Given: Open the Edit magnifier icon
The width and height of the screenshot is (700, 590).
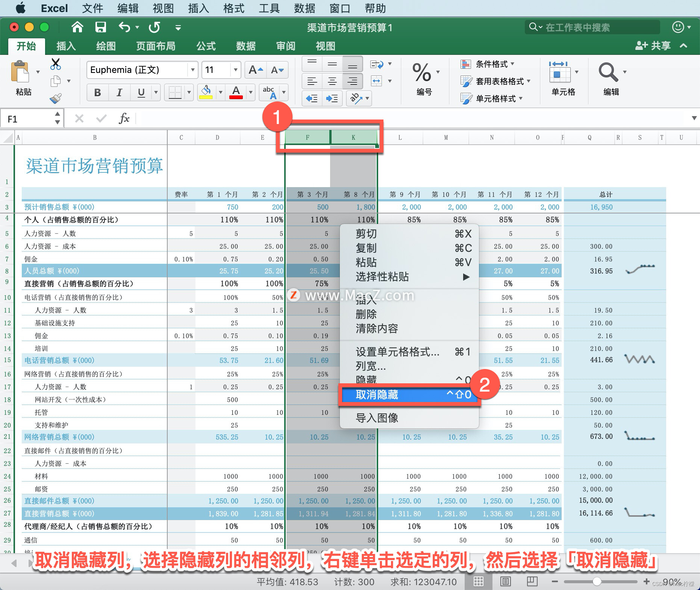Looking at the screenshot, I should 608,72.
